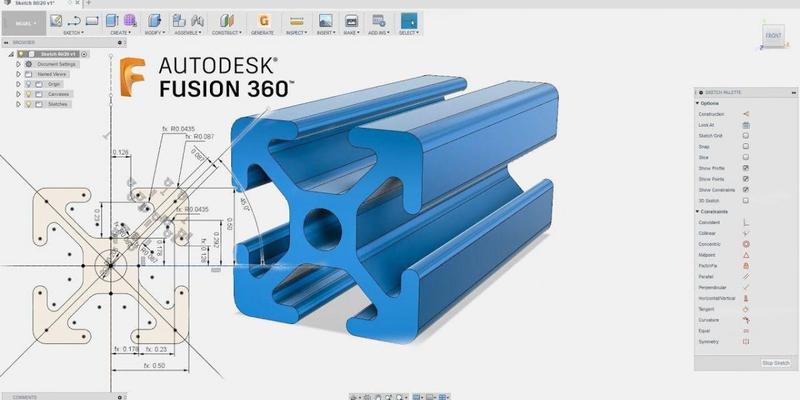
Task: Open the Sketch toolbar menu
Action: tap(73, 33)
